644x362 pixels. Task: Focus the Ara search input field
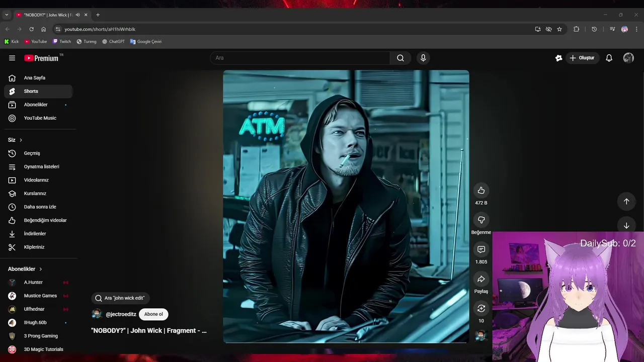click(x=300, y=58)
